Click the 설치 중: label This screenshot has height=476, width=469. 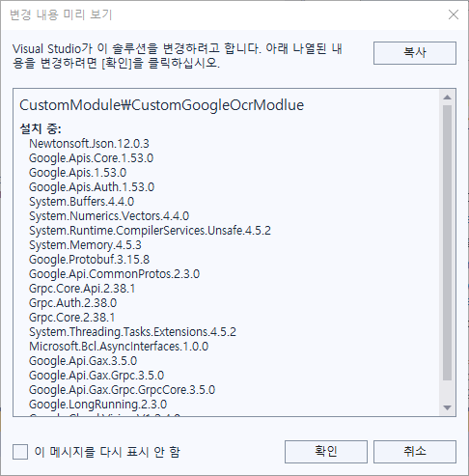[41, 128]
